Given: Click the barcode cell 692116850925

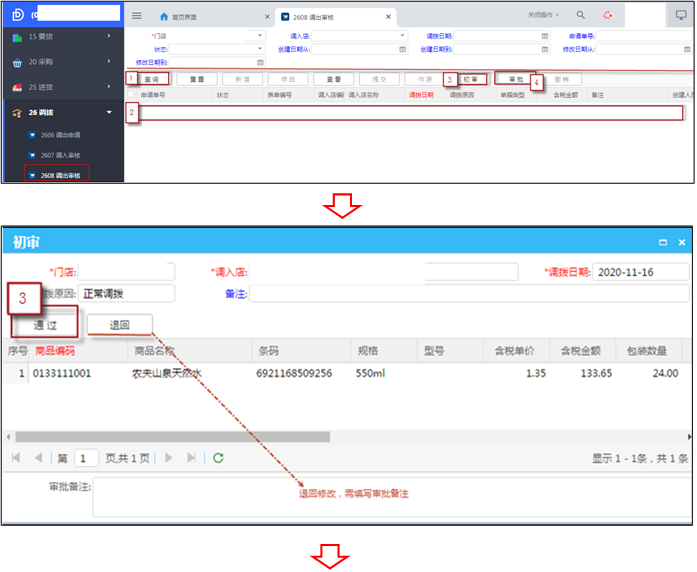Looking at the screenshot, I should (294, 373).
